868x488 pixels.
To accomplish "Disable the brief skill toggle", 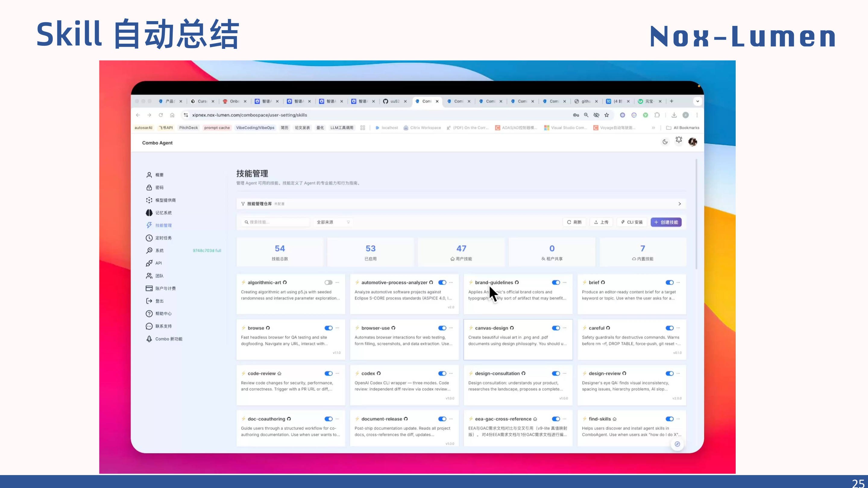I will (x=669, y=282).
